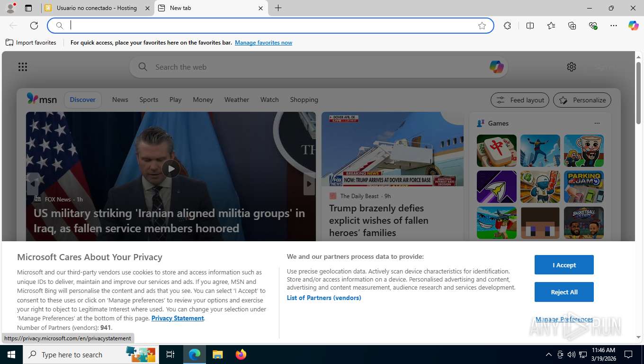Open Dover Air Force Base news thumbnail
Viewport: 644px width, 364px height.
393,149
